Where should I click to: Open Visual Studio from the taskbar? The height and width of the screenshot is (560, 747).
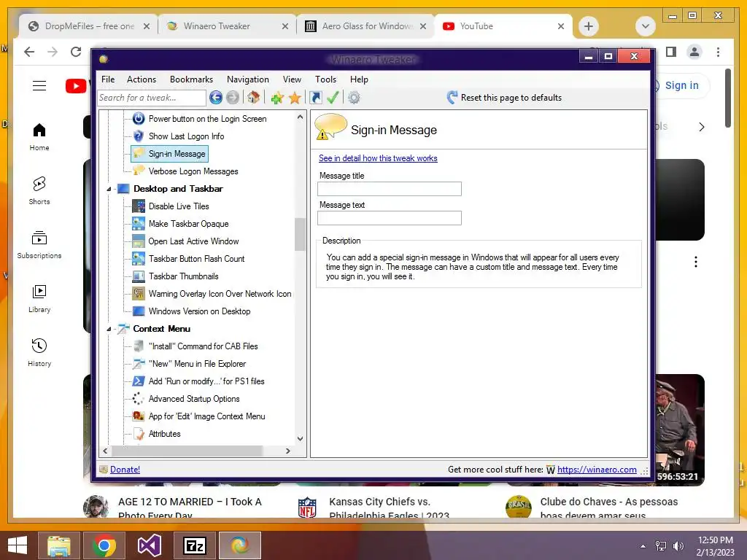(149, 545)
